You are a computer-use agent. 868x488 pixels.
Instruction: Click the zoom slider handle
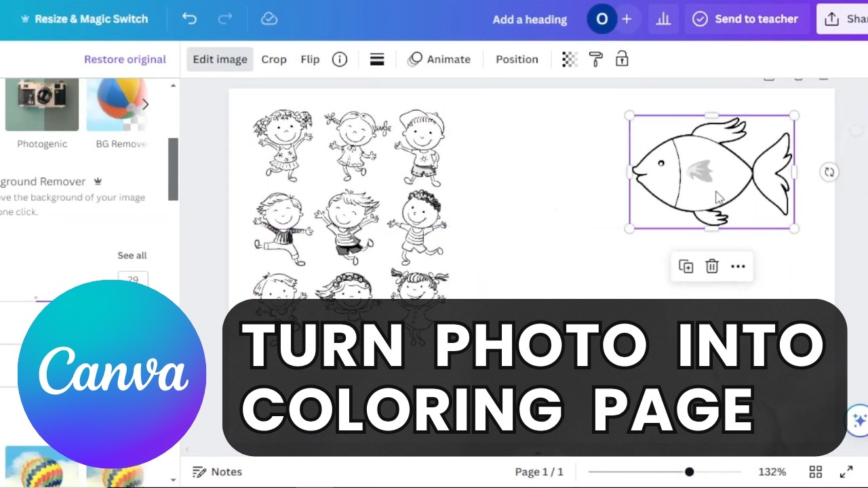[x=689, y=472]
